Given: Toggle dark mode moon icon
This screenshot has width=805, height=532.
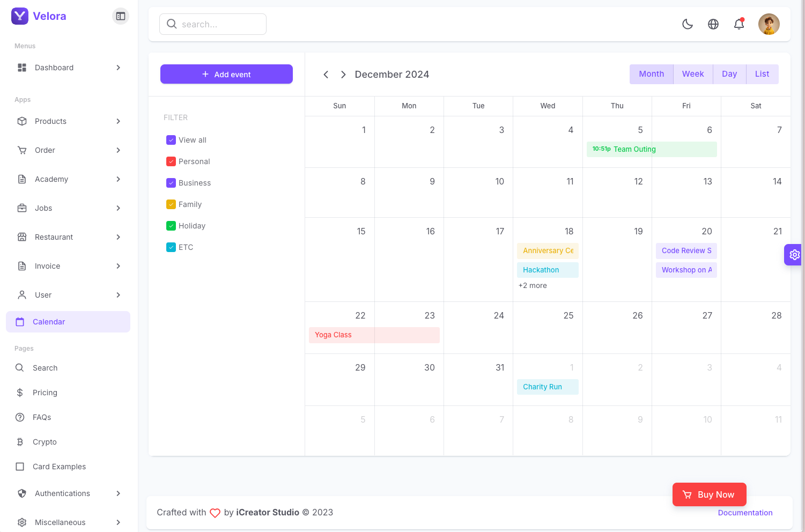Looking at the screenshot, I should coord(688,24).
